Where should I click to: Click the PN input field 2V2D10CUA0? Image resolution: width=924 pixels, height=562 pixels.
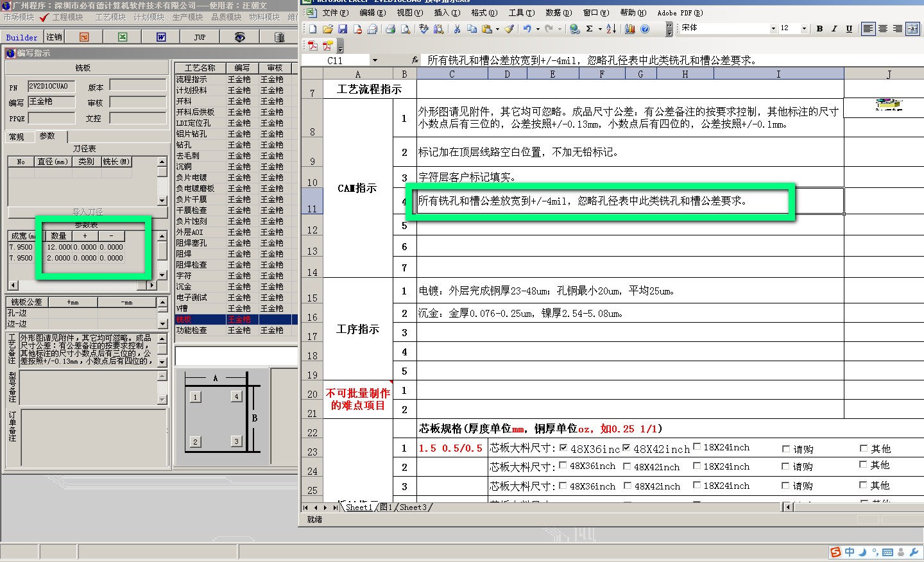(51, 86)
